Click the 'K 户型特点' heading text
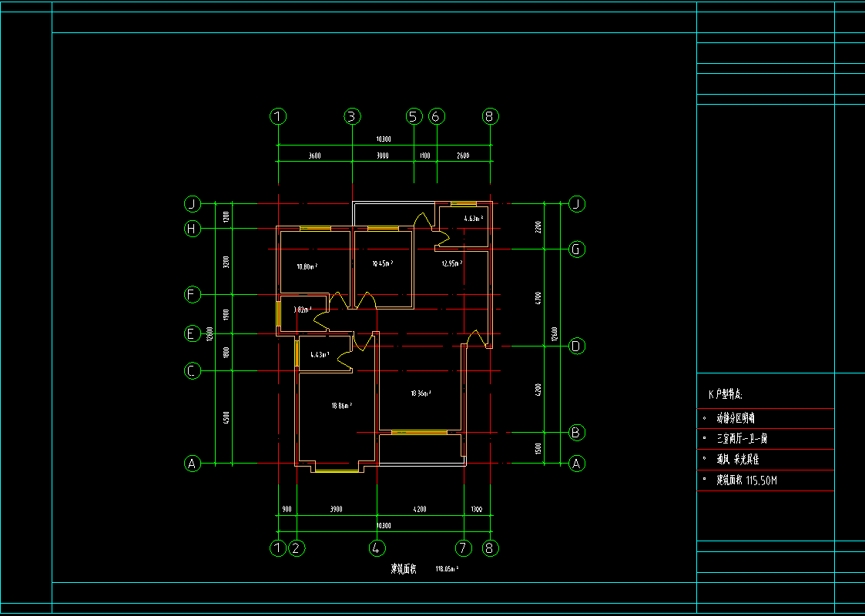Screen dimensions: 865x616 pyautogui.click(x=725, y=394)
